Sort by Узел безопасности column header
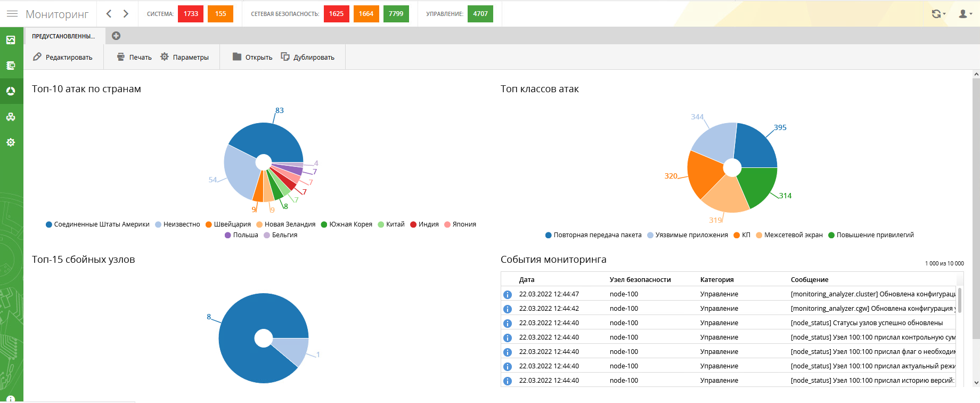 640,279
